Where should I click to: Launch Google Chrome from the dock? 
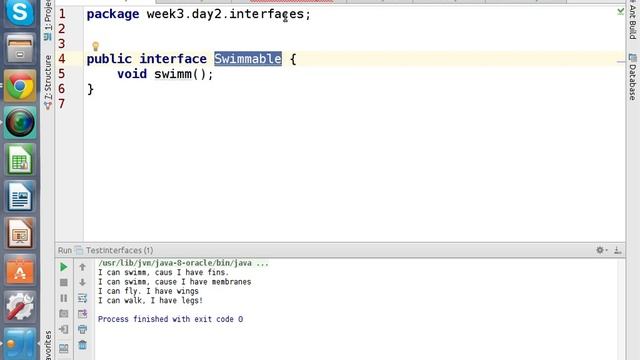tap(20, 86)
